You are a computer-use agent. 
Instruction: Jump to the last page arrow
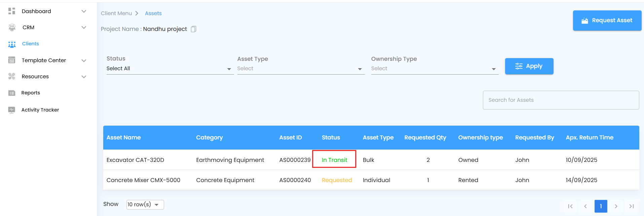point(632,206)
